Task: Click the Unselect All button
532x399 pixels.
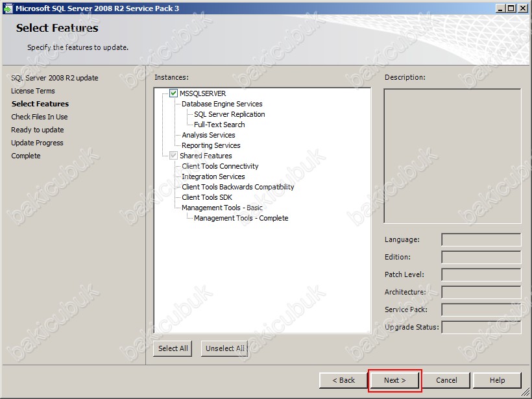Action: click(x=224, y=348)
